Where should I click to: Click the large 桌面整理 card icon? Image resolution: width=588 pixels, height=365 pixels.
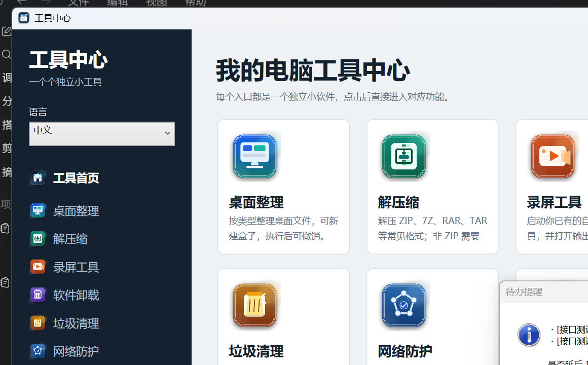[x=254, y=156]
